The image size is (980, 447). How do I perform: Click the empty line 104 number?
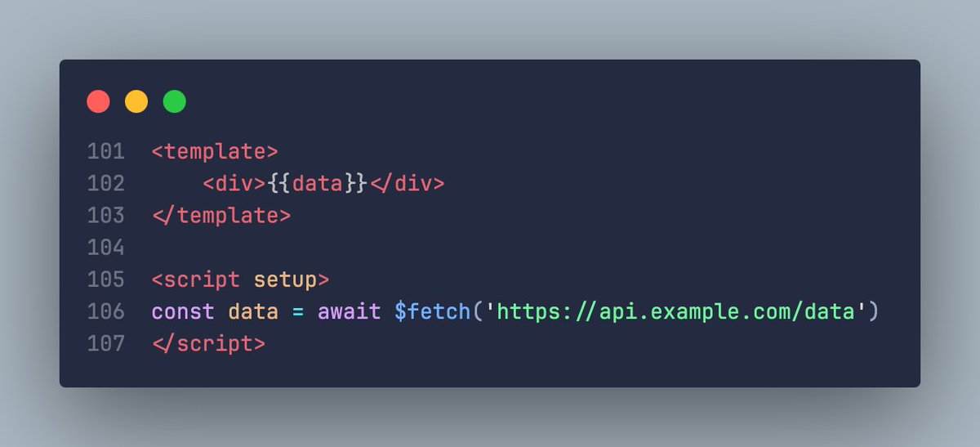pyautogui.click(x=106, y=247)
